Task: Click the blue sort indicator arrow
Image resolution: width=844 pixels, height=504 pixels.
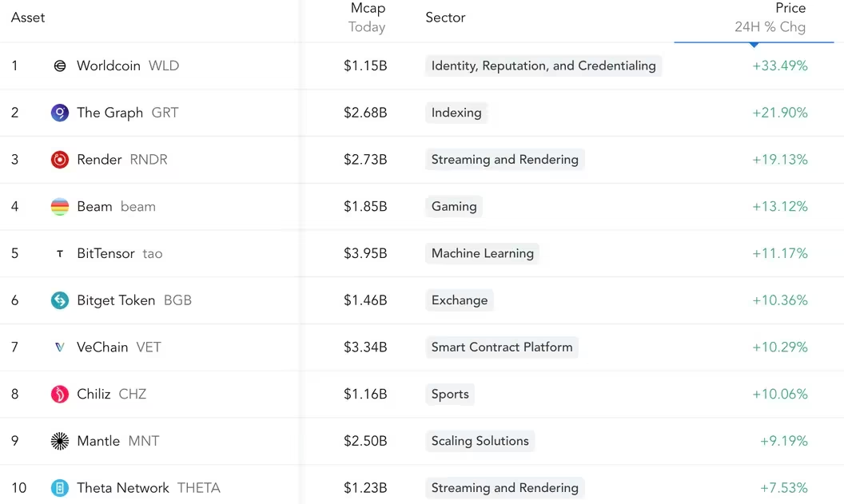Action: pyautogui.click(x=754, y=45)
